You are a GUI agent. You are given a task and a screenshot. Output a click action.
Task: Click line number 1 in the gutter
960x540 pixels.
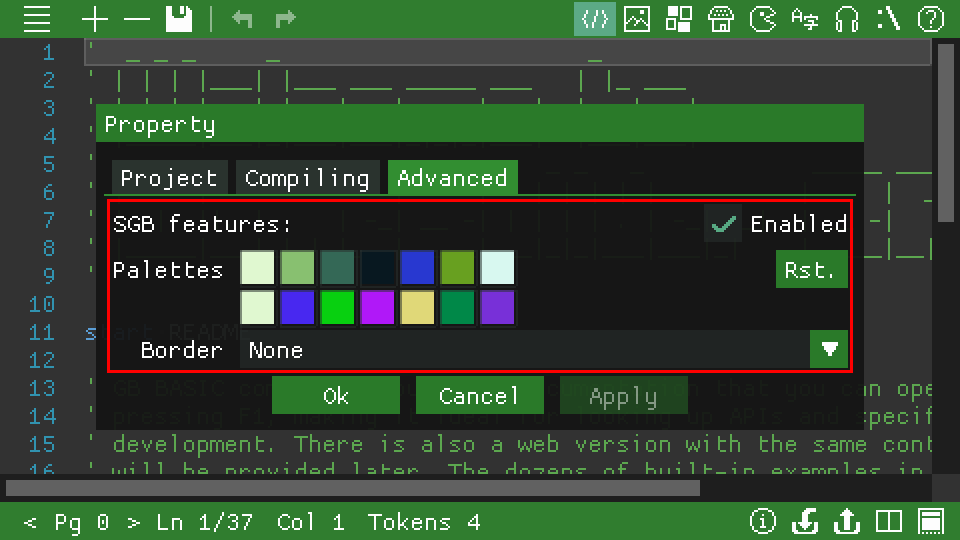pyautogui.click(x=49, y=53)
